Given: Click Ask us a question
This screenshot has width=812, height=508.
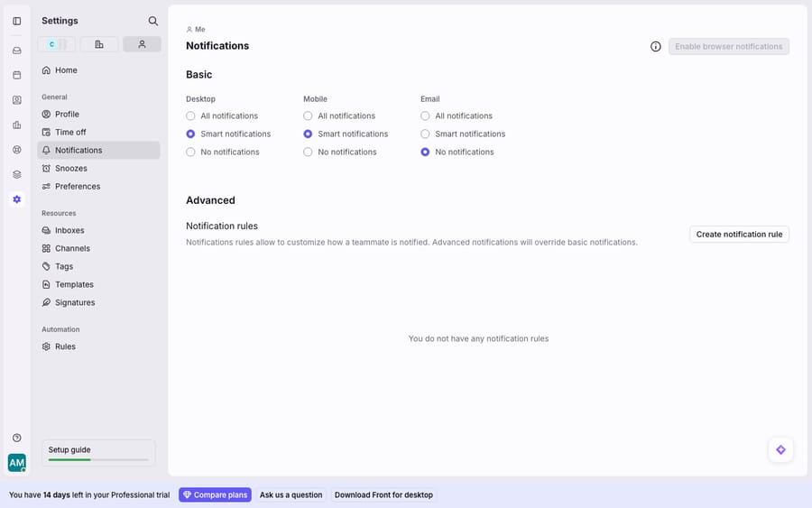Looking at the screenshot, I should 291,495.
